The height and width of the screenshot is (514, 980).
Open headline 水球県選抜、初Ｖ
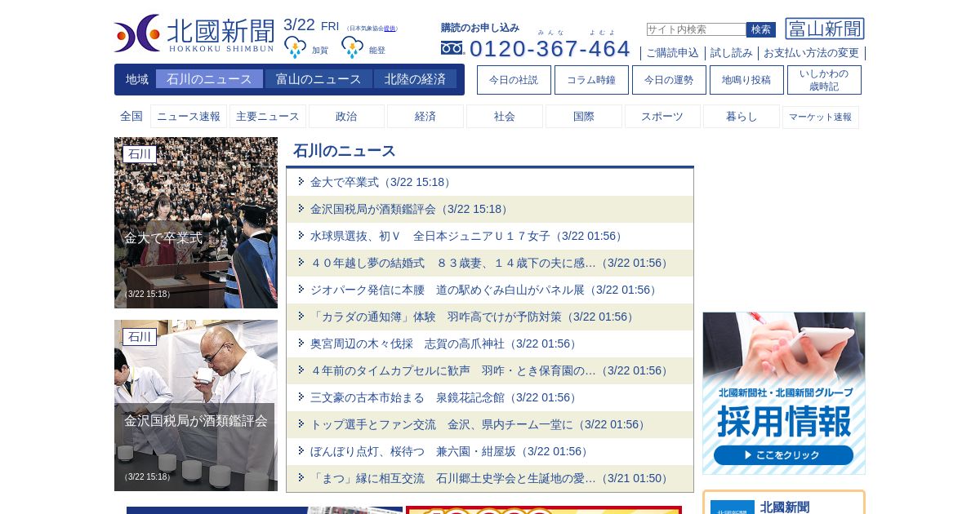(468, 236)
